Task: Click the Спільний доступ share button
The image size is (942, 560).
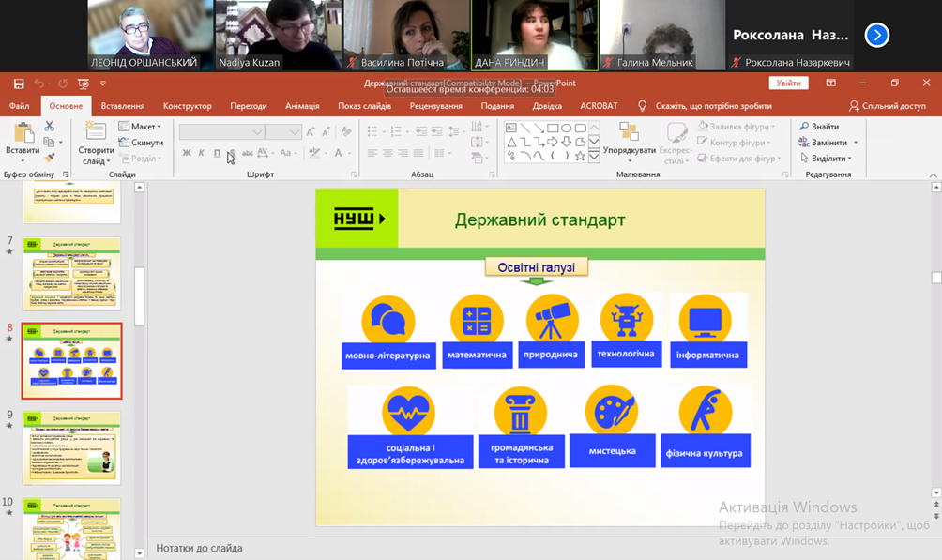Action: coord(887,106)
